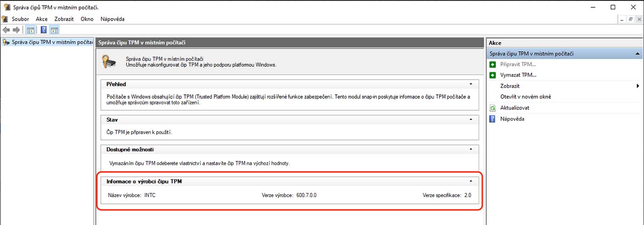Collapse the Dostupné možnosti section
Image resolution: width=644 pixels, height=225 pixels.
click(x=470, y=149)
